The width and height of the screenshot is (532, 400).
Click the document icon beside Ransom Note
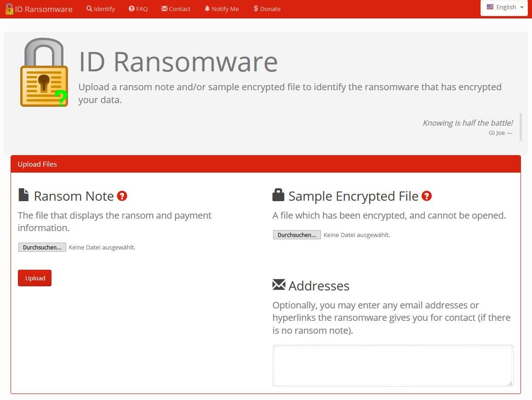[x=23, y=195]
